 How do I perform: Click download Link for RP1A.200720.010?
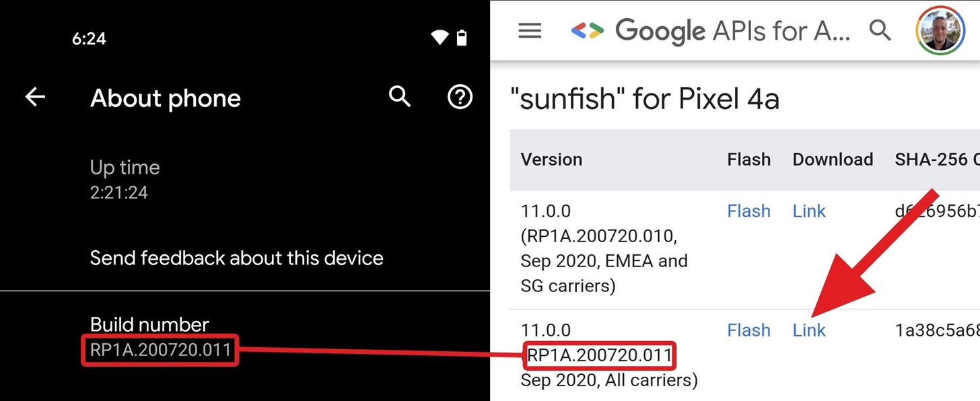[809, 211]
